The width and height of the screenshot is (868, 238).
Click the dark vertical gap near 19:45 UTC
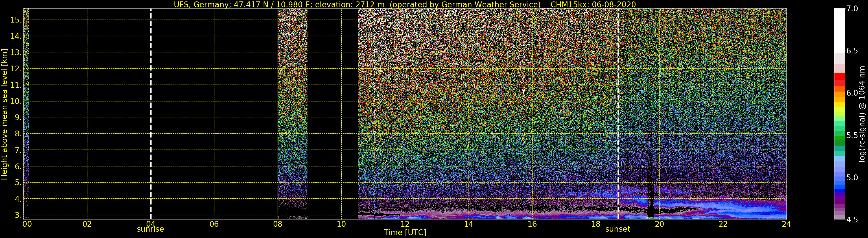coord(650,195)
